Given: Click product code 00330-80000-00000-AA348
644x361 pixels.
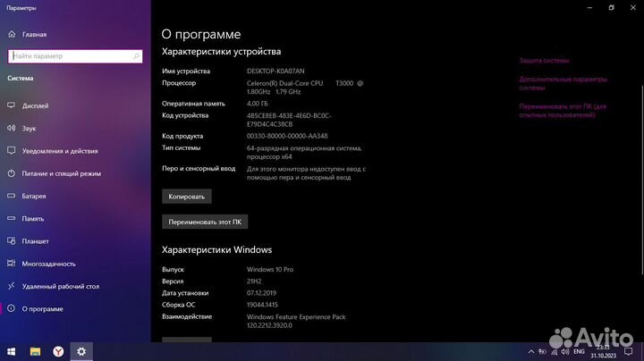Looking at the screenshot, I should tap(287, 136).
